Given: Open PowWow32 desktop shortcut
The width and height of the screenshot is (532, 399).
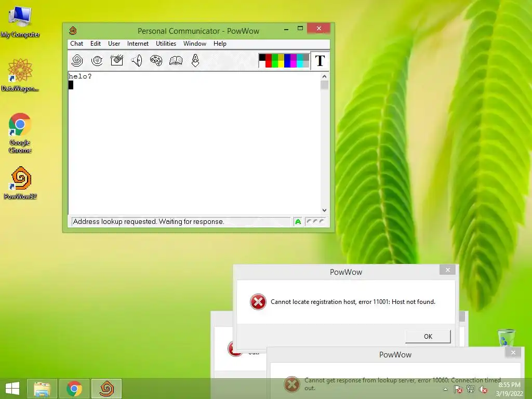Looking at the screenshot, I should coord(20,182).
